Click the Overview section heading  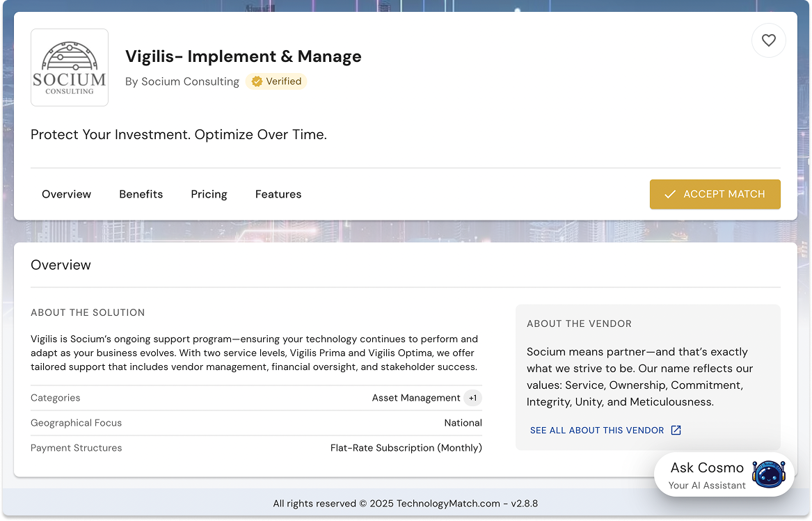pos(61,265)
